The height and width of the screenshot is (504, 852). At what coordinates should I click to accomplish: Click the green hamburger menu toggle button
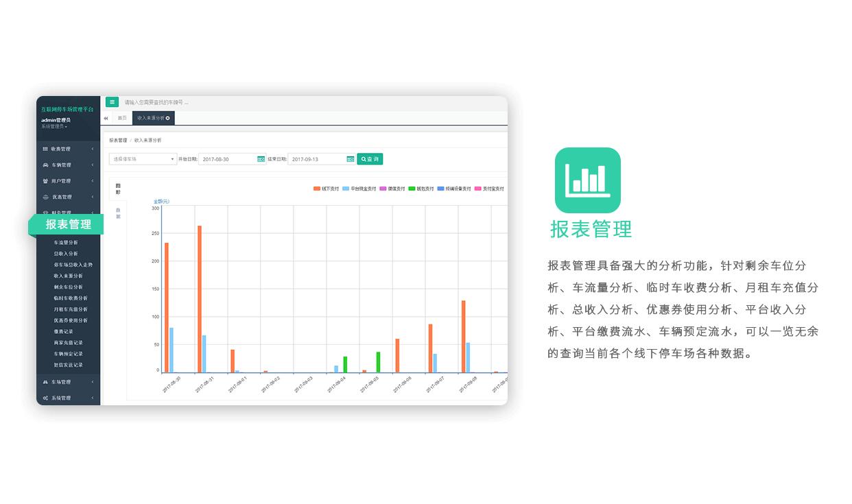112,102
